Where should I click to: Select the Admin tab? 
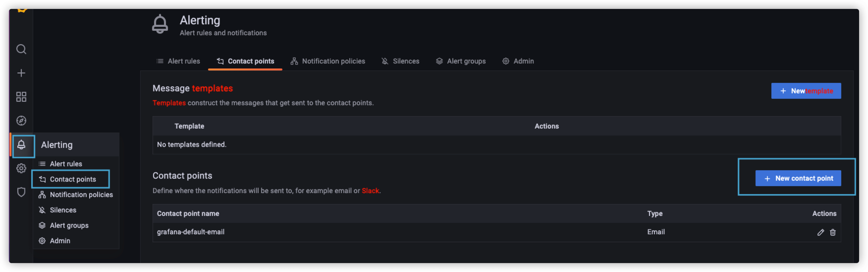[518, 61]
